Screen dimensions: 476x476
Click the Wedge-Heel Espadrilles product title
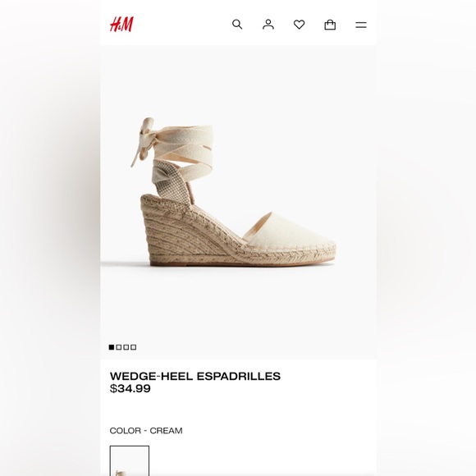195,376
